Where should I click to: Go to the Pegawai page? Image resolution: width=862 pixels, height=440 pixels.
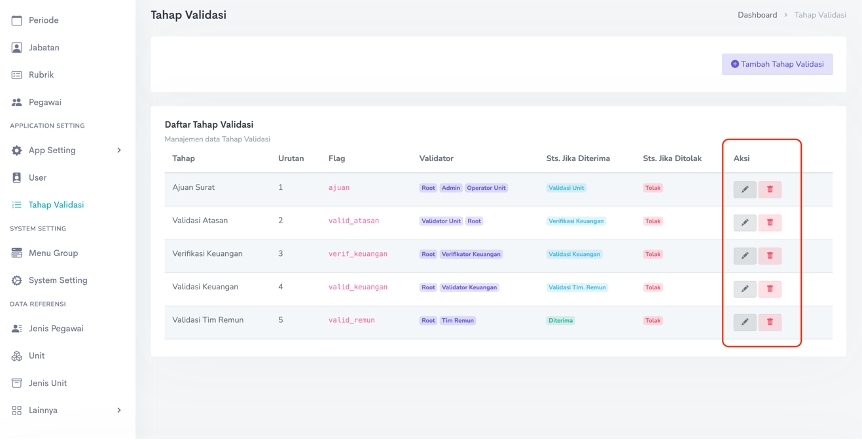(44, 102)
